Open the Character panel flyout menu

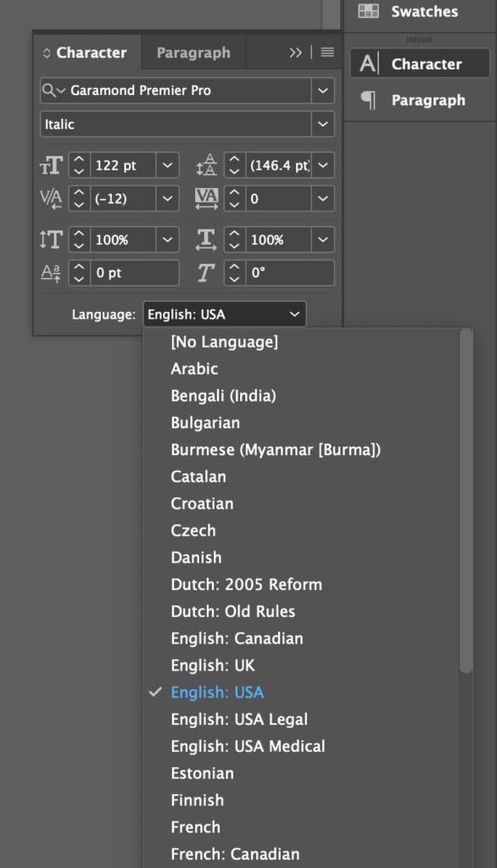point(327,52)
